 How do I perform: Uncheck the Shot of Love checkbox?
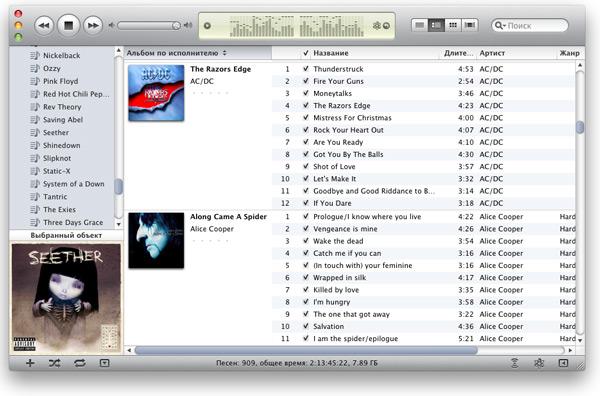pos(306,166)
